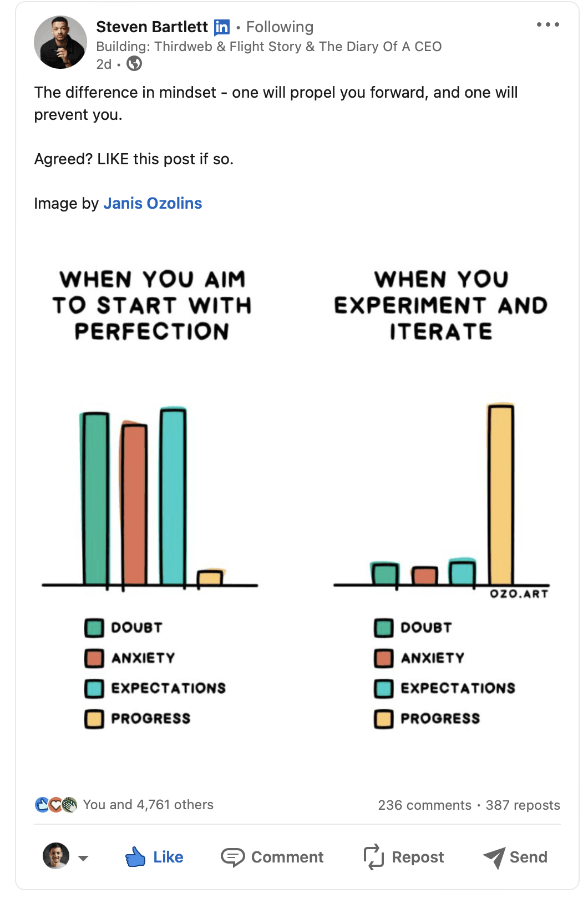Image resolution: width=588 pixels, height=898 pixels.
Task: Click the globe visibility icon
Action: tap(134, 64)
